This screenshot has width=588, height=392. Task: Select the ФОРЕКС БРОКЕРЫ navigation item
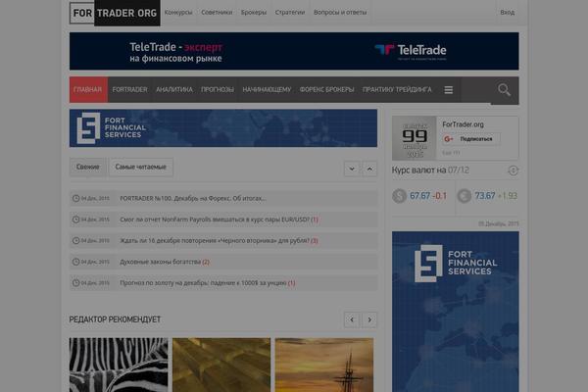pyautogui.click(x=326, y=89)
